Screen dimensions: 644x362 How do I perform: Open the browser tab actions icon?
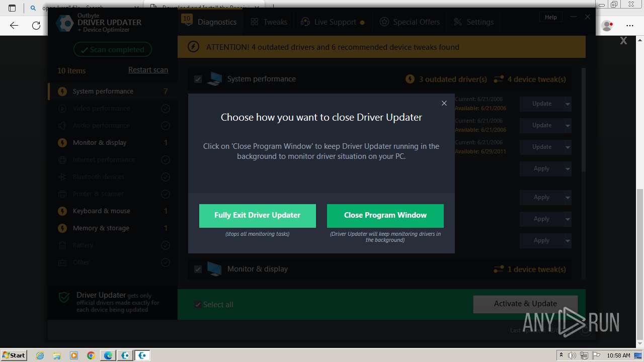click(x=12, y=8)
